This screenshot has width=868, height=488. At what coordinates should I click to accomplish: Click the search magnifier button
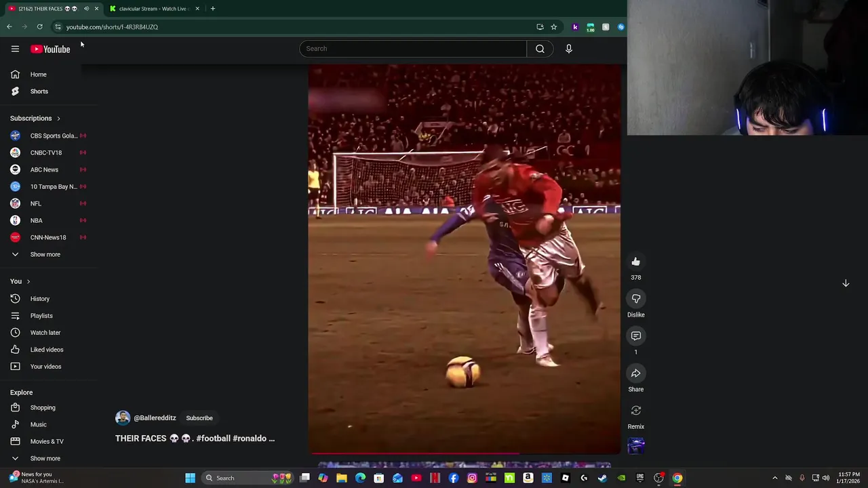[x=540, y=49]
